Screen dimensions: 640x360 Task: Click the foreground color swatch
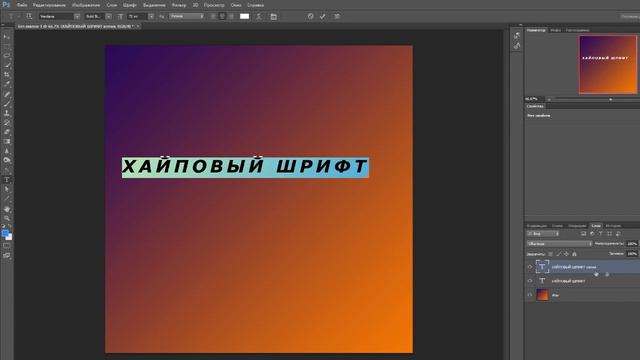point(5,233)
